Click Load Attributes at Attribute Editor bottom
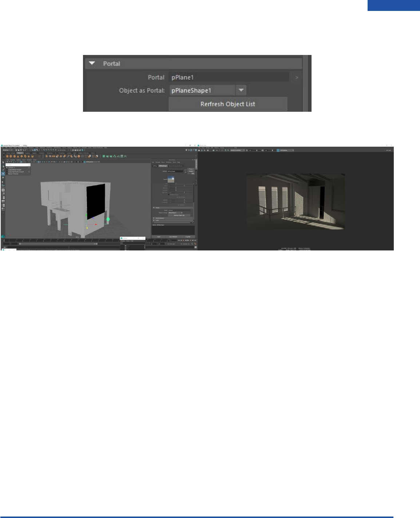The height and width of the screenshot is (518, 420). point(173,237)
